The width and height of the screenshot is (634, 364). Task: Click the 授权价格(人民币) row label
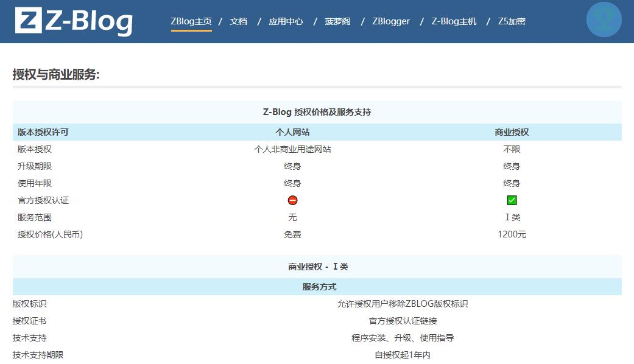50,234
